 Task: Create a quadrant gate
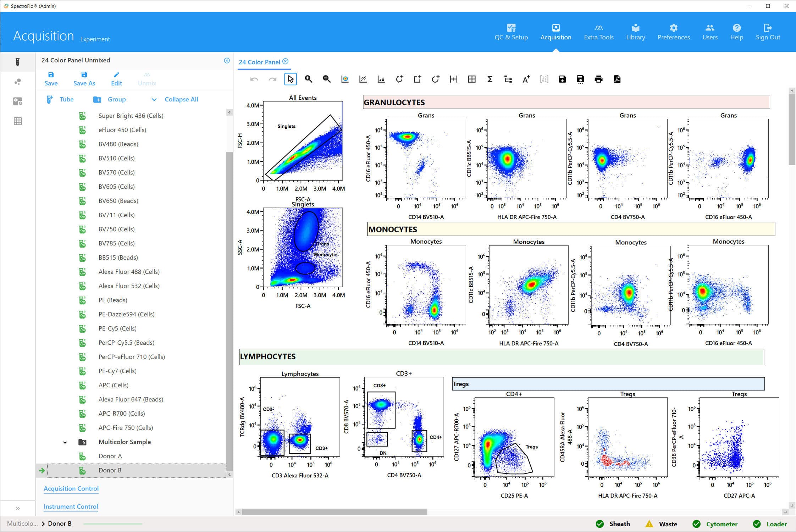point(472,79)
